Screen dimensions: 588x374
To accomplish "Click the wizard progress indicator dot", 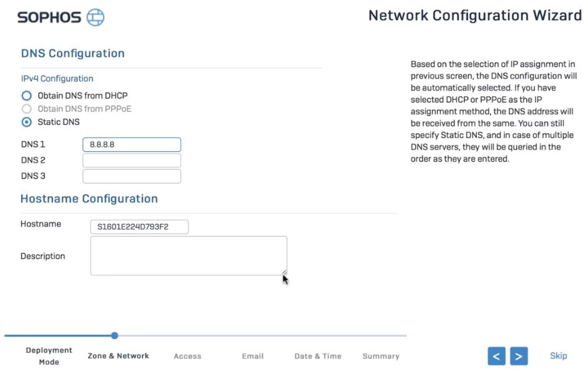I will coord(114,335).
